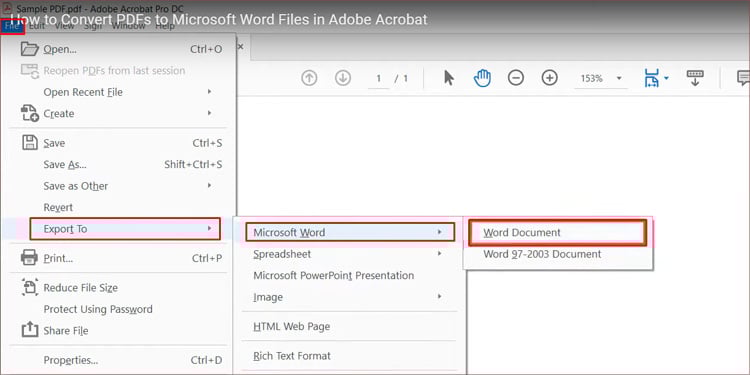Open the comment bubble icon
This screenshot has height=375, width=750.
coord(743,77)
